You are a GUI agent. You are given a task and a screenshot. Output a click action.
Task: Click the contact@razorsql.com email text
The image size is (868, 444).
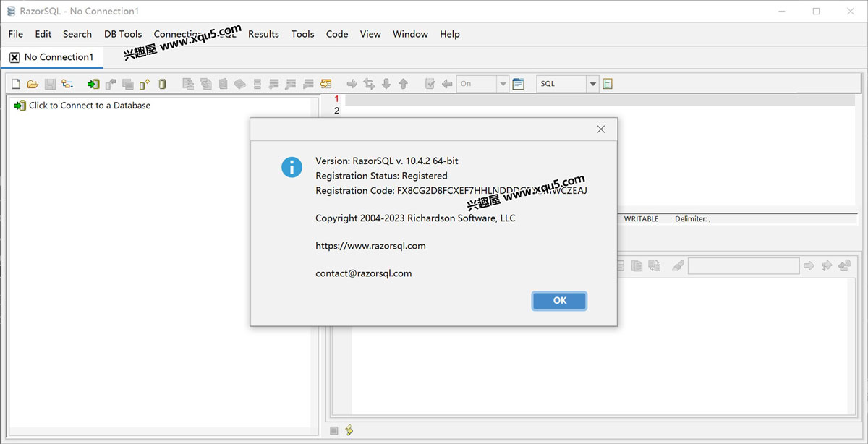coord(364,273)
